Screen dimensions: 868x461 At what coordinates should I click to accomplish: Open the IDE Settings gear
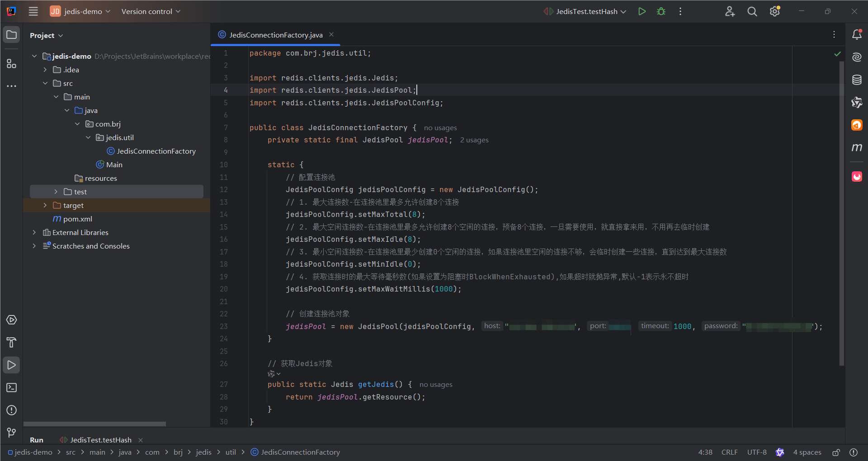pyautogui.click(x=775, y=11)
